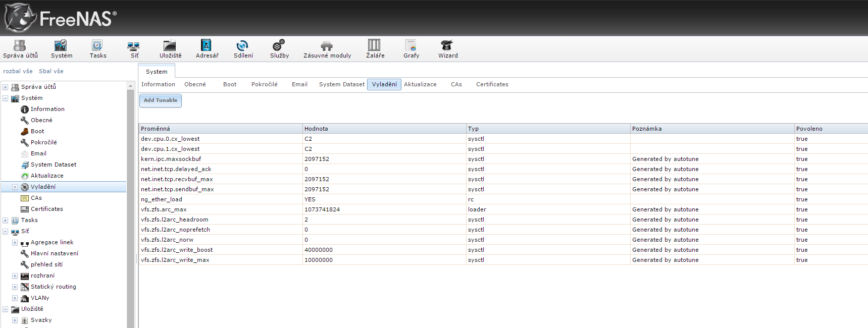Image resolution: width=868 pixels, height=328 pixels.
Task: Select the ng_ether_load row
Action: pyautogui.click(x=503, y=199)
